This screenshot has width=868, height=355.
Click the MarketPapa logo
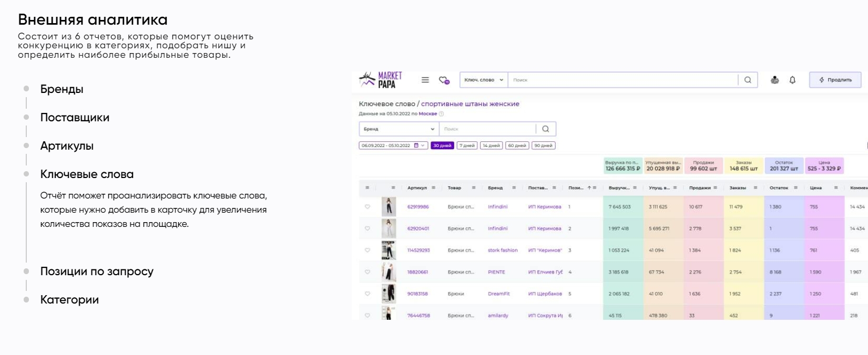[x=381, y=80]
